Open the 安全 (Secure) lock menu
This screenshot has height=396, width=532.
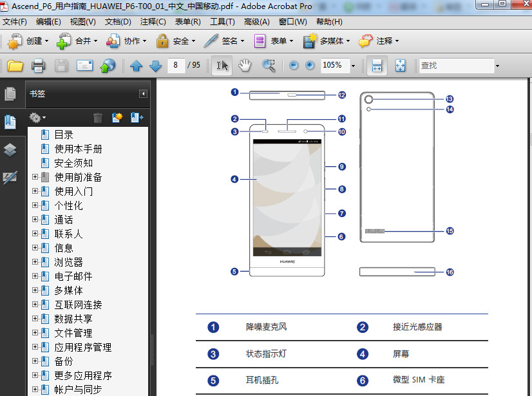click(175, 41)
